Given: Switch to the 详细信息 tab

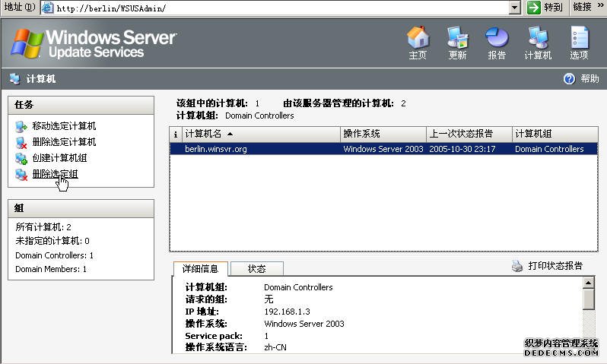Looking at the screenshot, I should 200,269.
